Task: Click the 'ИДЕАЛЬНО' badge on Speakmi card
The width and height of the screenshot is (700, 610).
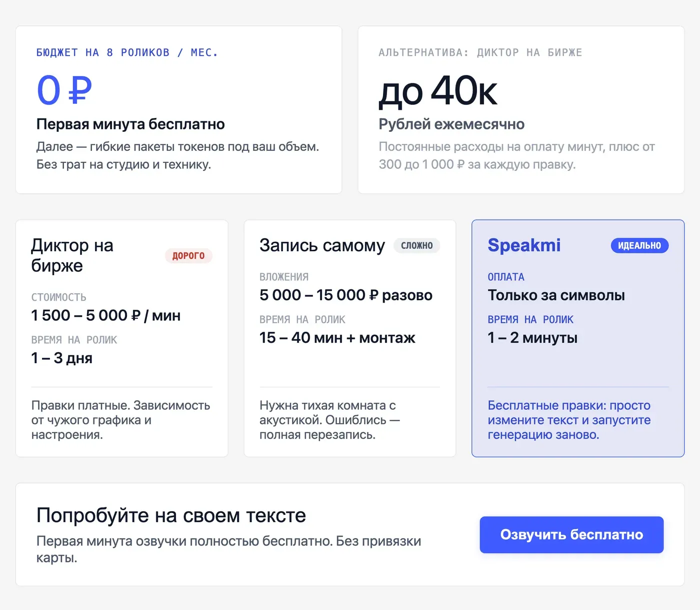Action: [x=639, y=245]
